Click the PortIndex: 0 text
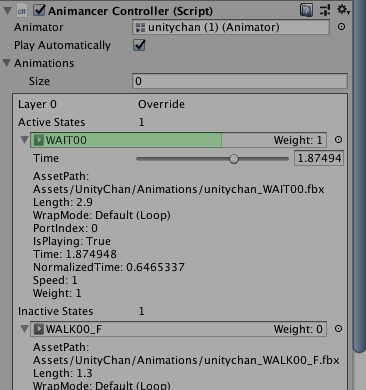 pyautogui.click(x=65, y=228)
